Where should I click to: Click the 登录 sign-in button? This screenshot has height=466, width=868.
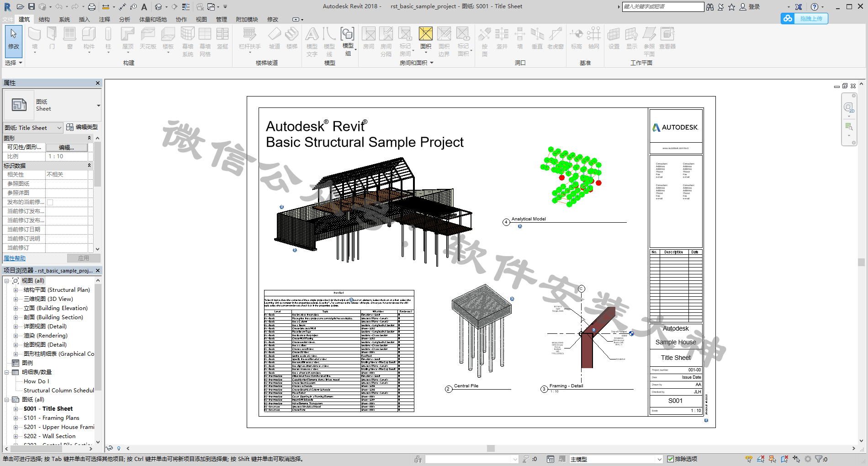coord(750,6)
